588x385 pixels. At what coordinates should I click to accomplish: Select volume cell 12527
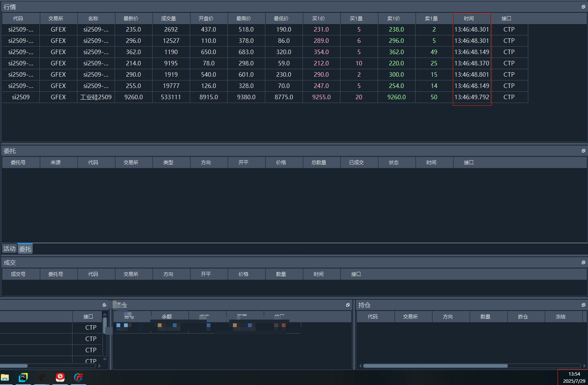171,41
